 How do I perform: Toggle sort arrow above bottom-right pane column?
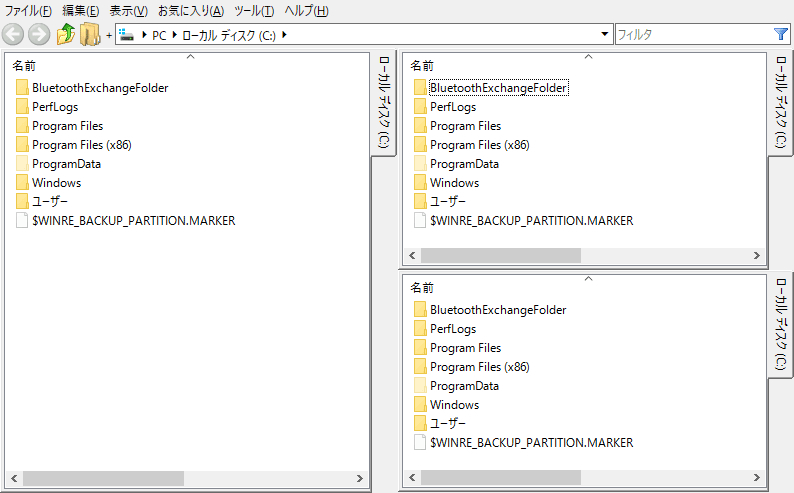pyautogui.click(x=588, y=279)
